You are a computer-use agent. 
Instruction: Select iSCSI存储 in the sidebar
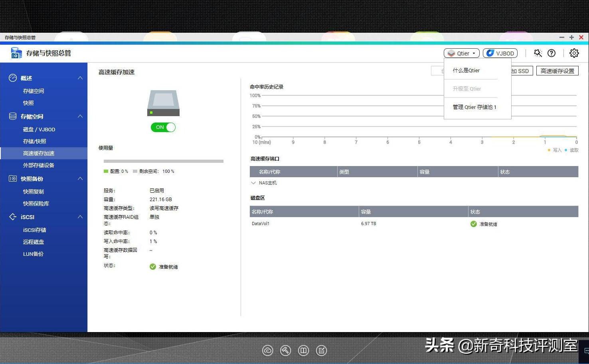tap(34, 229)
